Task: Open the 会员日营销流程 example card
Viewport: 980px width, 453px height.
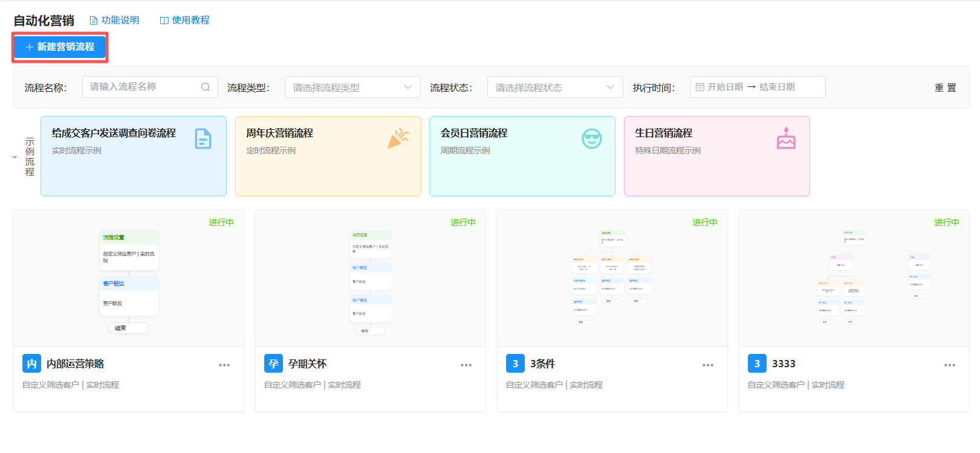Action: tap(522, 156)
